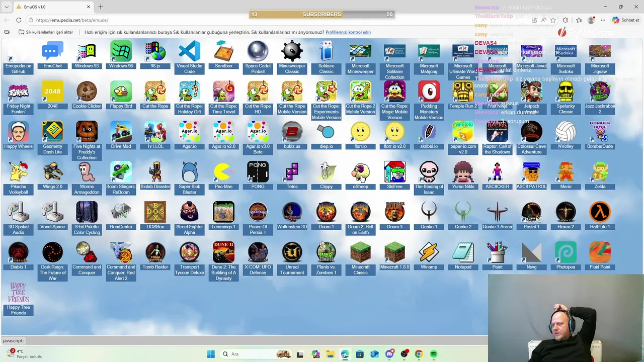
Task: Open Tomb Raider icon
Action: click(155, 256)
